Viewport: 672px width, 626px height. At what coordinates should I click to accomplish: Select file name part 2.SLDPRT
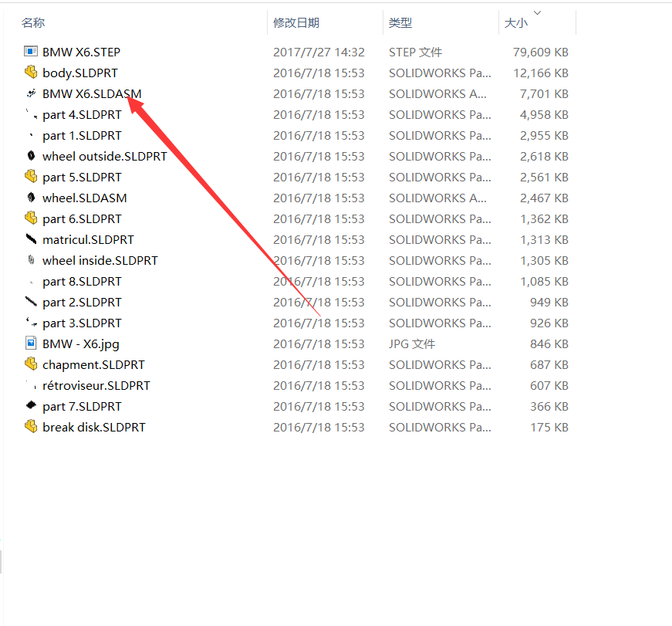[x=82, y=303]
